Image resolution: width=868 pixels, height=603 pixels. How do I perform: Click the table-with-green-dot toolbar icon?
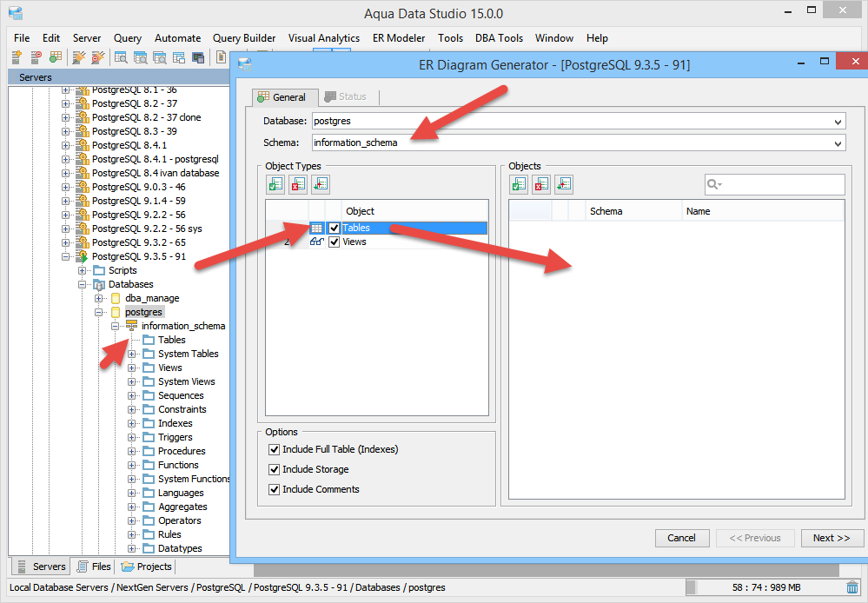coord(55,57)
